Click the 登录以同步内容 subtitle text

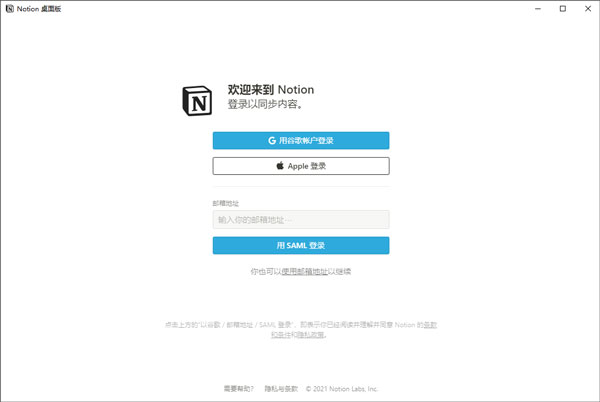coord(264,104)
